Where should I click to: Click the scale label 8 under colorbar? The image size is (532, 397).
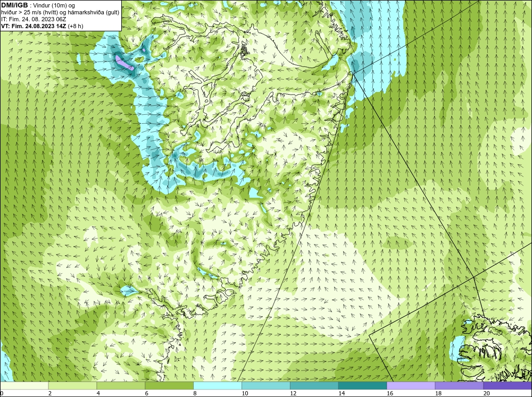click(x=195, y=393)
